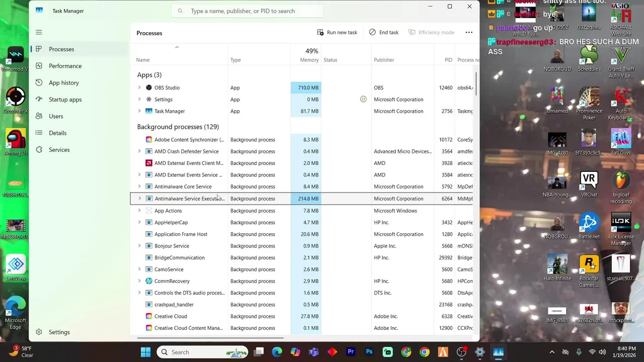Screen dimensions: 644x362
Task: Click the Creative Cloud process icon
Action: [x=149, y=316]
